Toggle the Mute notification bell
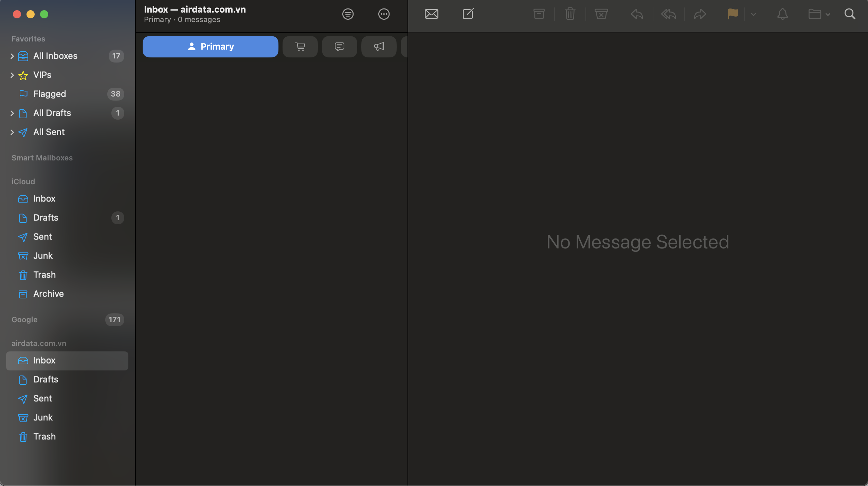 pyautogui.click(x=782, y=14)
